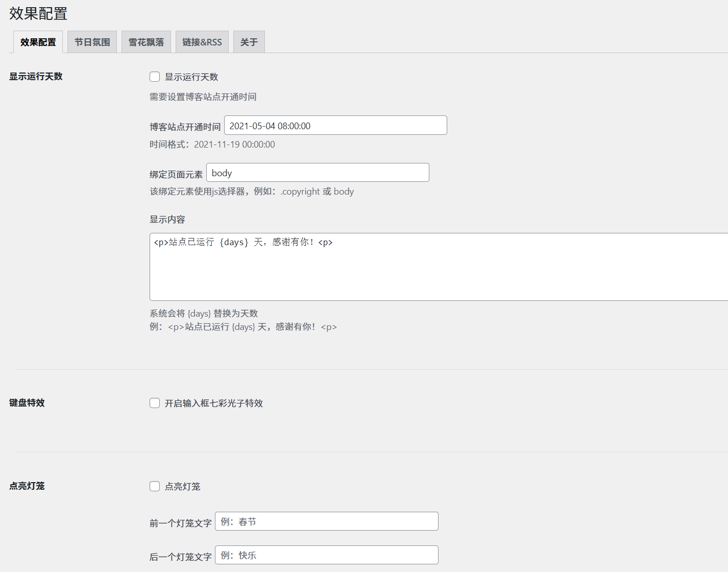The image size is (728, 572).
Task: Open the 雪花飘落 tab
Action: (146, 42)
